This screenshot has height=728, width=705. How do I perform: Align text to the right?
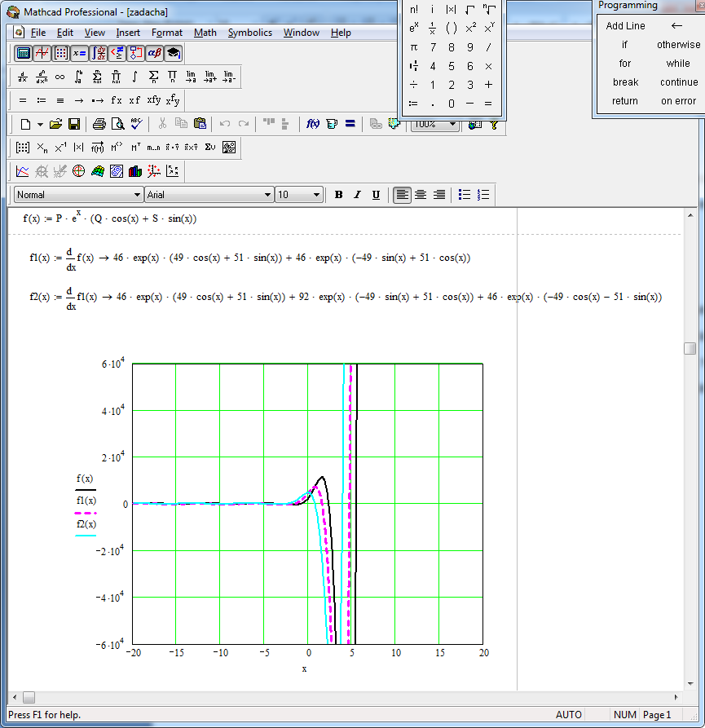coord(439,195)
